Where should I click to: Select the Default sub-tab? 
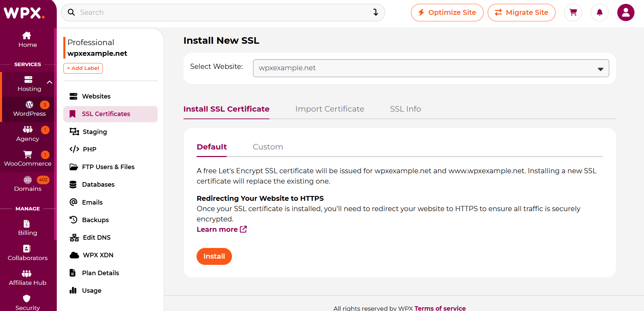click(212, 147)
